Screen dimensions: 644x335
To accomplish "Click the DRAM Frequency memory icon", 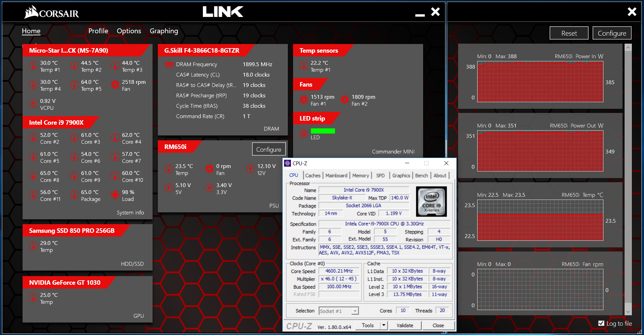I will coord(169,64).
